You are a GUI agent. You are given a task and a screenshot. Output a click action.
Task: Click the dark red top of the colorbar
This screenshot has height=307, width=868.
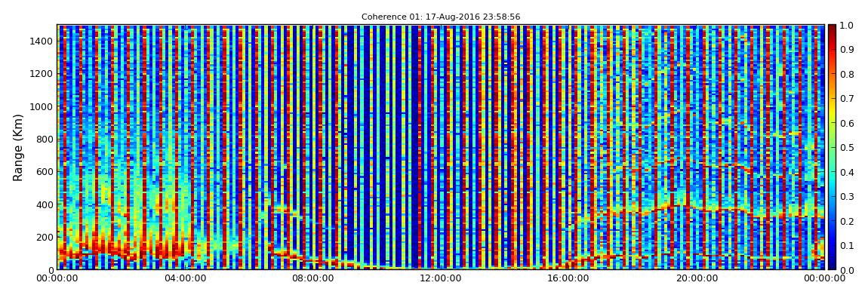click(x=832, y=30)
